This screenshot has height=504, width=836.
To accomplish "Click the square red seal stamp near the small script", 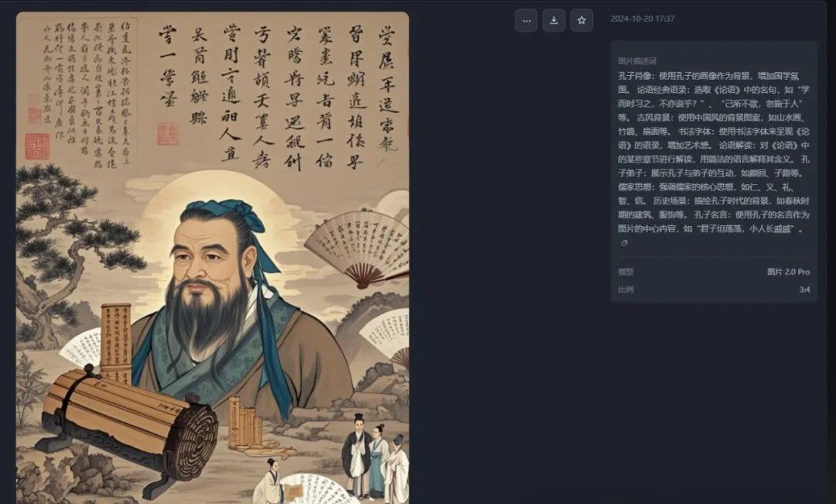I will click(37, 146).
